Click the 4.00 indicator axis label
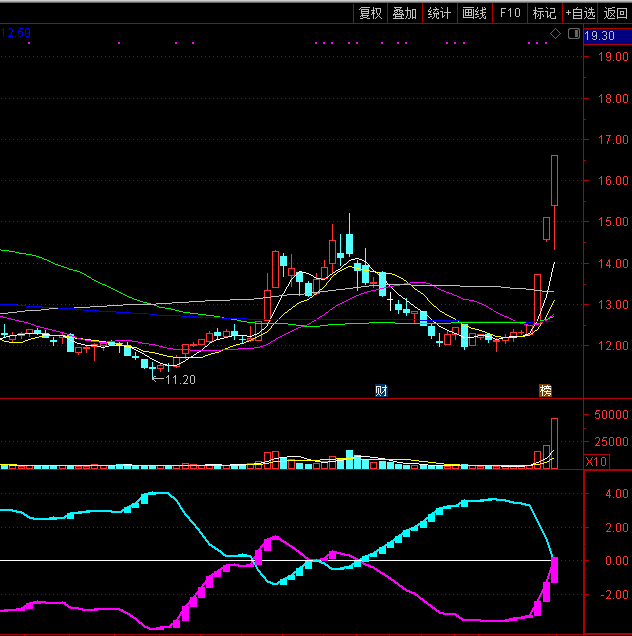 [617, 494]
